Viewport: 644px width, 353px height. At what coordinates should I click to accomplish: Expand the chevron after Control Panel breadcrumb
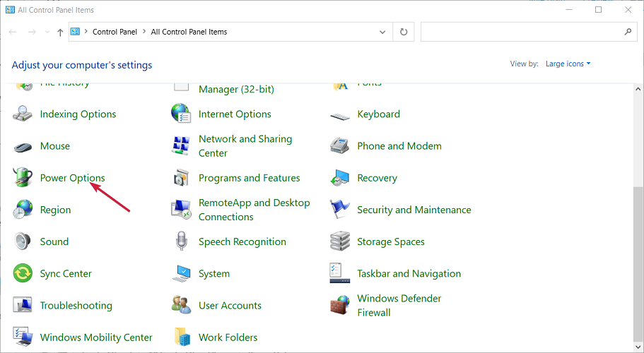(x=144, y=32)
